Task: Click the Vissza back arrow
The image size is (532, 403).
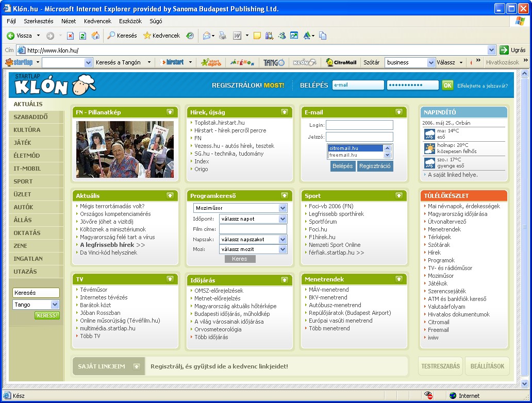Action: pos(11,36)
